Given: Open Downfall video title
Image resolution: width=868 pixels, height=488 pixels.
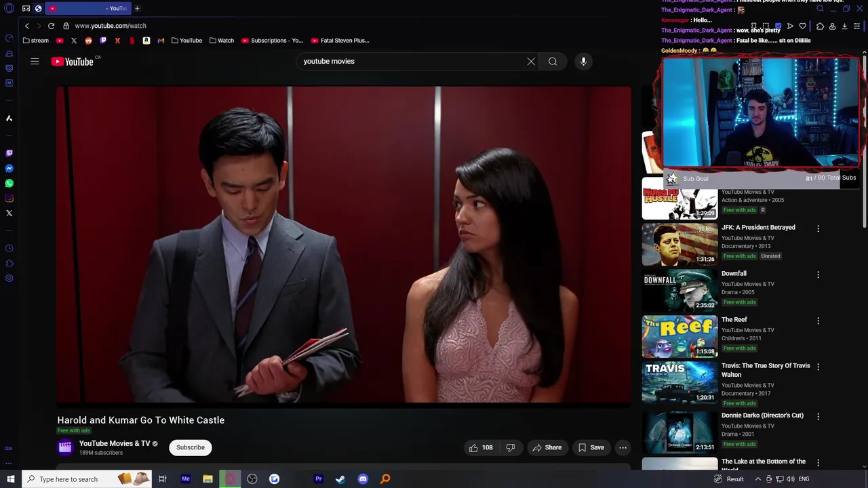Looking at the screenshot, I should coord(734,274).
